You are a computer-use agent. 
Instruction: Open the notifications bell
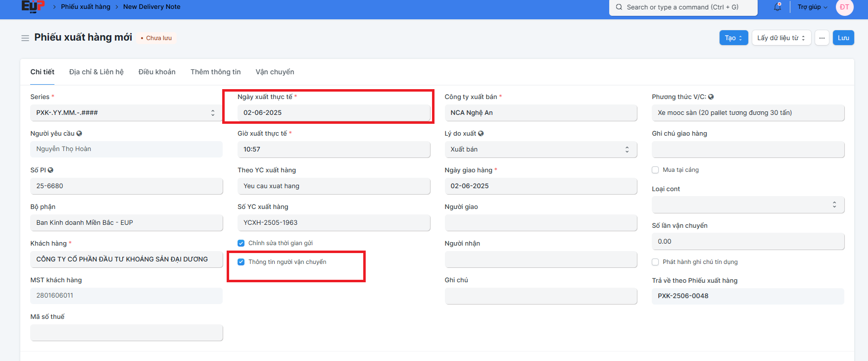(777, 7)
